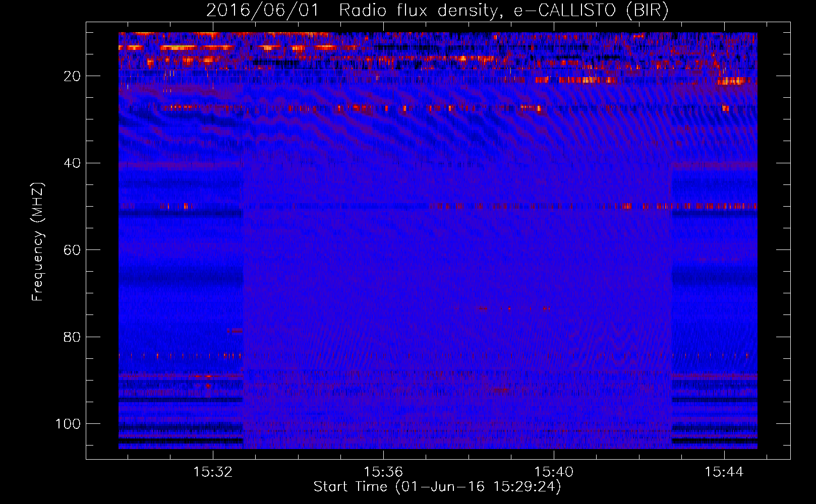Click the '2016/06/01' date in the title
Viewport: 816px width, 504px height.
click(x=262, y=11)
